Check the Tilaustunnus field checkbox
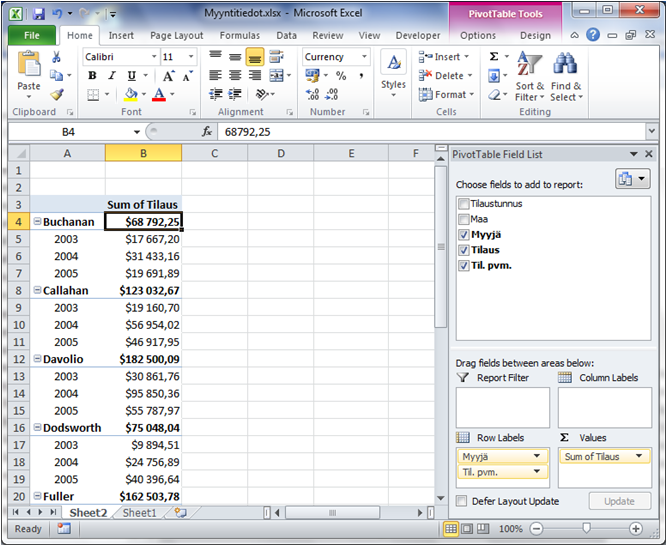The image size is (667, 546). (463, 204)
